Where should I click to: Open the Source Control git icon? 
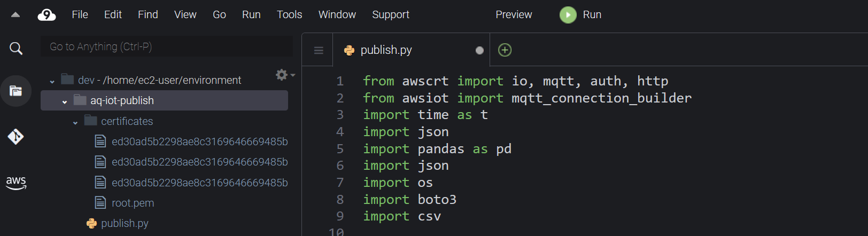(x=15, y=137)
